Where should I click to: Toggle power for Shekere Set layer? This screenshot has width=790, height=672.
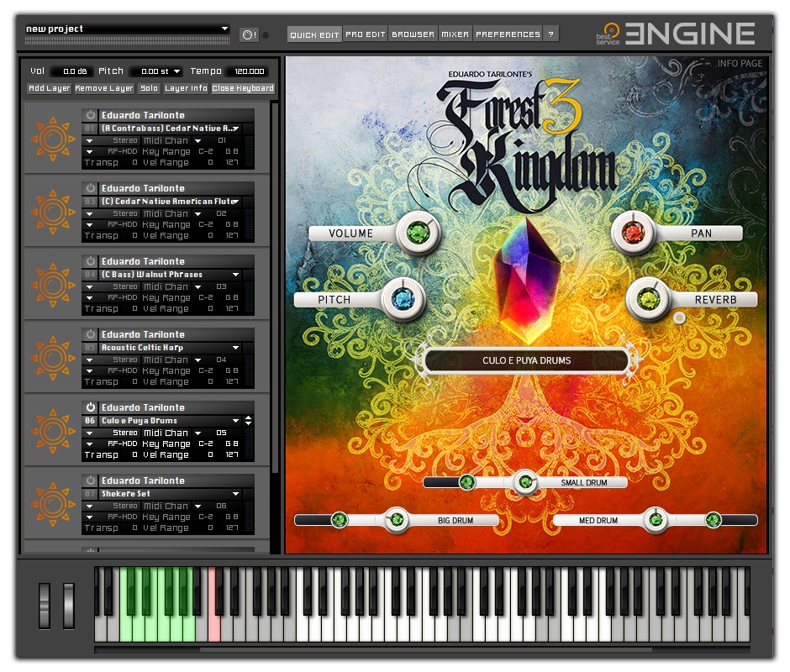click(x=90, y=480)
